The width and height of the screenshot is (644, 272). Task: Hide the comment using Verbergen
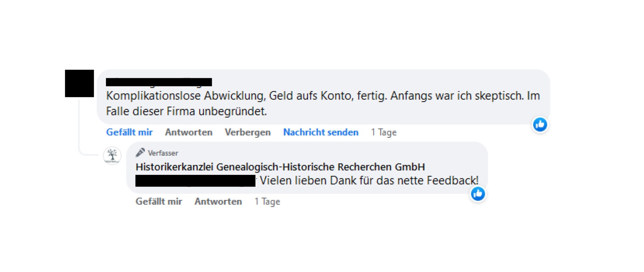[248, 132]
